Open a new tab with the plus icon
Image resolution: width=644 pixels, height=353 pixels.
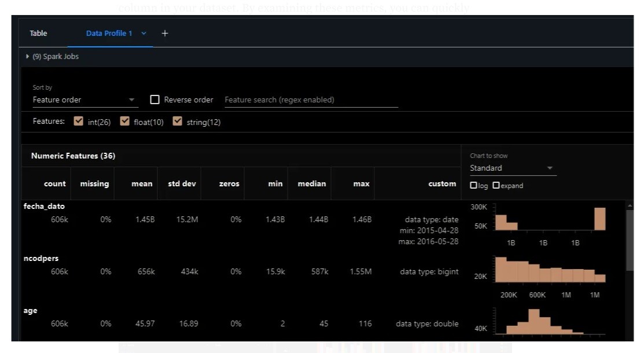click(165, 33)
